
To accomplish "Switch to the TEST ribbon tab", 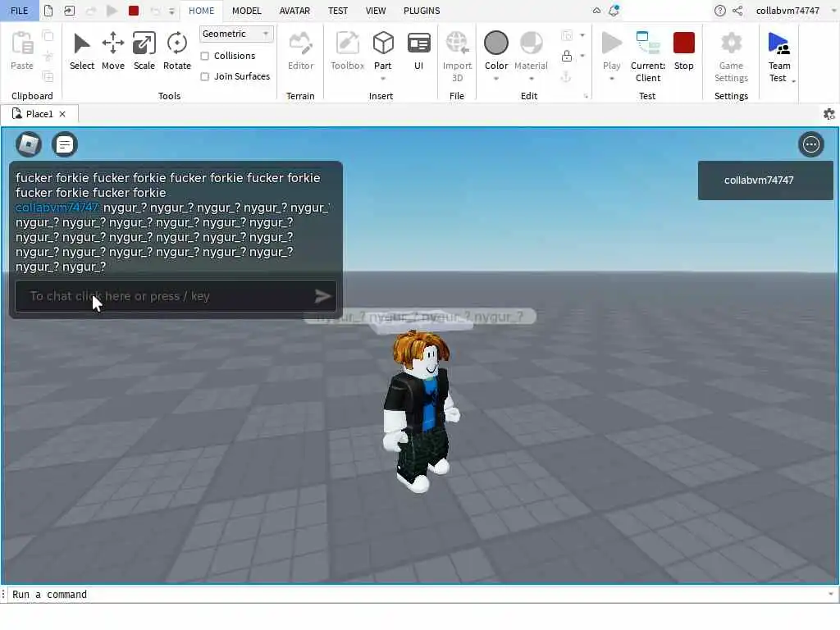I will click(x=337, y=11).
